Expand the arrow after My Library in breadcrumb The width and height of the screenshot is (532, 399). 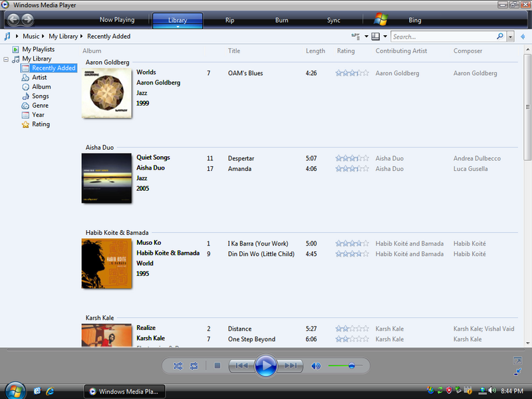[x=81, y=37]
